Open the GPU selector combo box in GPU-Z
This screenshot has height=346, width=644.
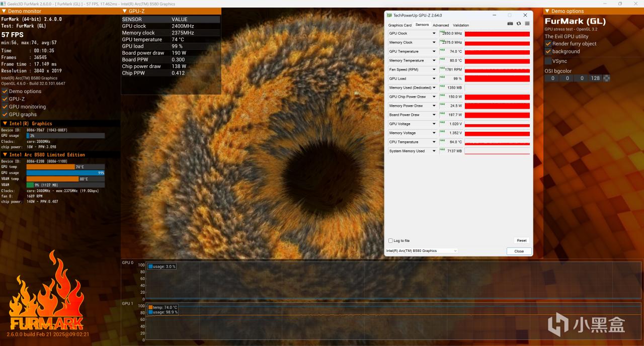click(x=422, y=250)
